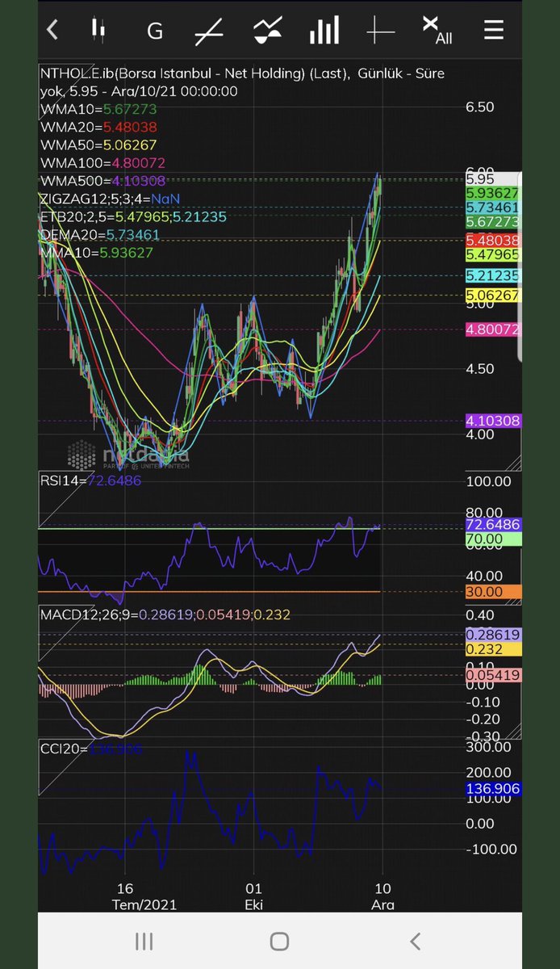This screenshot has height=969, width=560.
Task: Tap the MACD12;26;9 panel label
Action: (165, 615)
